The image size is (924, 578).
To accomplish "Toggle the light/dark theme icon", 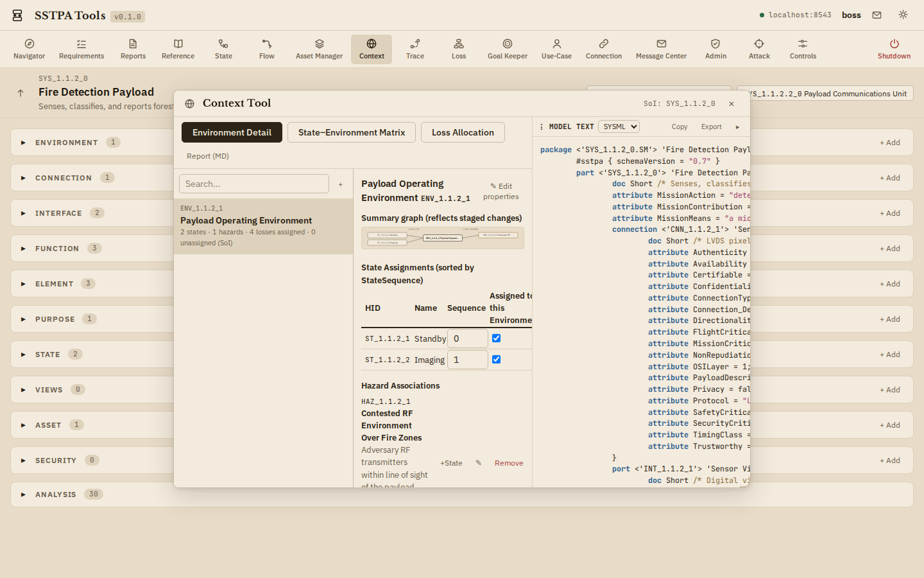I will pyautogui.click(x=903, y=15).
